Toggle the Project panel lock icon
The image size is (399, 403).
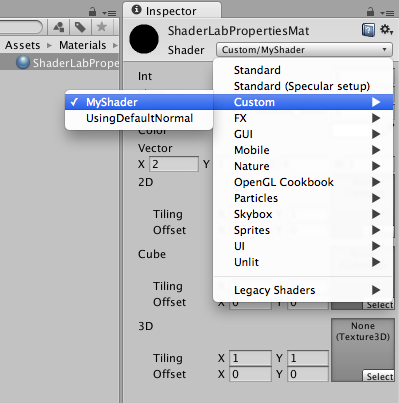point(92,12)
